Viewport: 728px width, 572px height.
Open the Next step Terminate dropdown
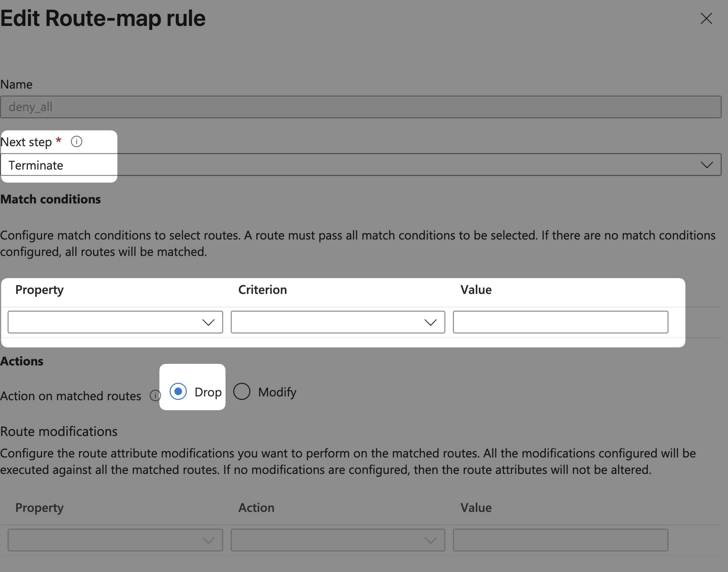(361, 165)
